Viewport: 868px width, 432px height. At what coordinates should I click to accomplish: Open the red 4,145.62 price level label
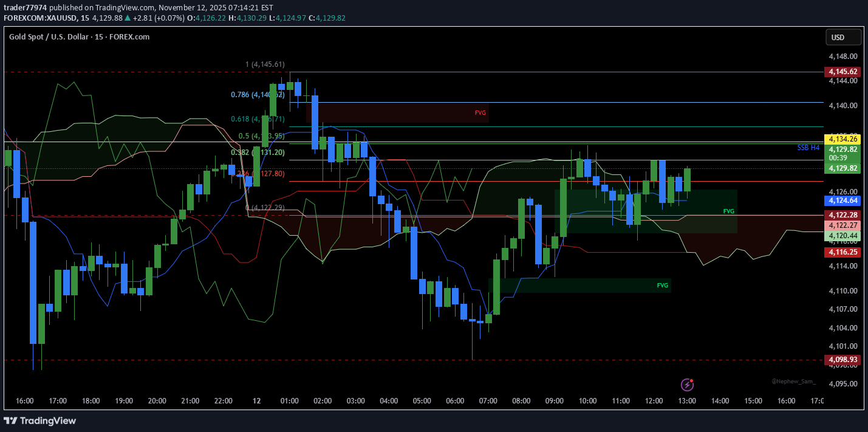point(842,72)
